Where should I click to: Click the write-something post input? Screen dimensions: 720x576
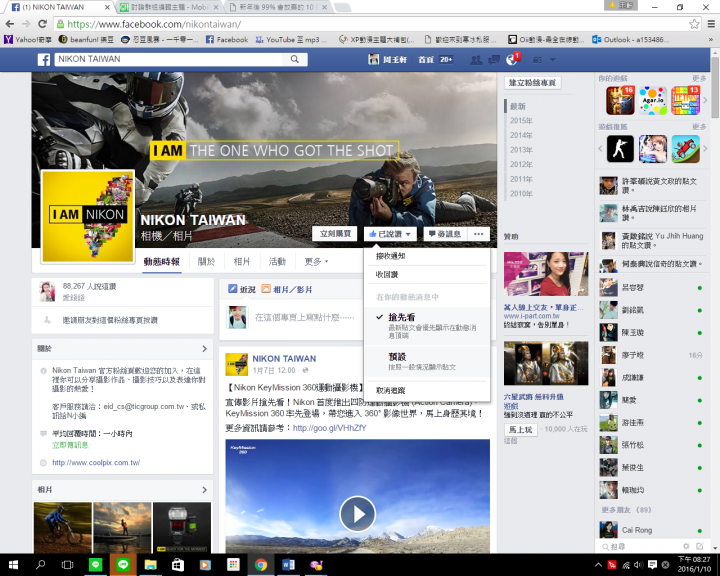tap(304, 317)
